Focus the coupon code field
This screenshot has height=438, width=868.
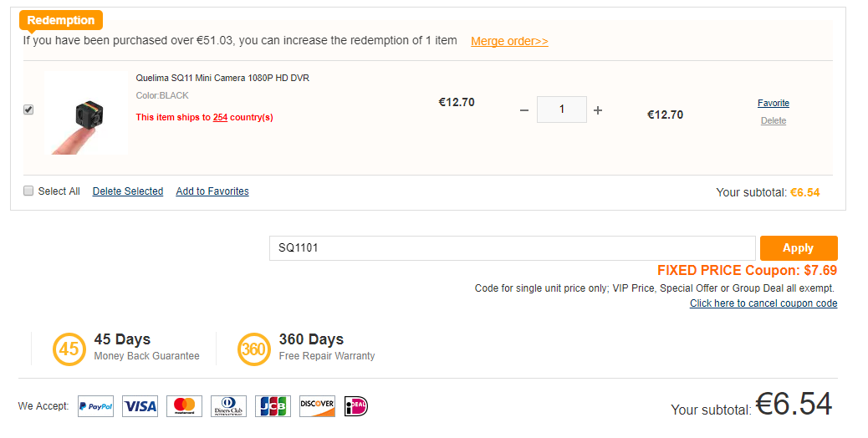point(512,247)
